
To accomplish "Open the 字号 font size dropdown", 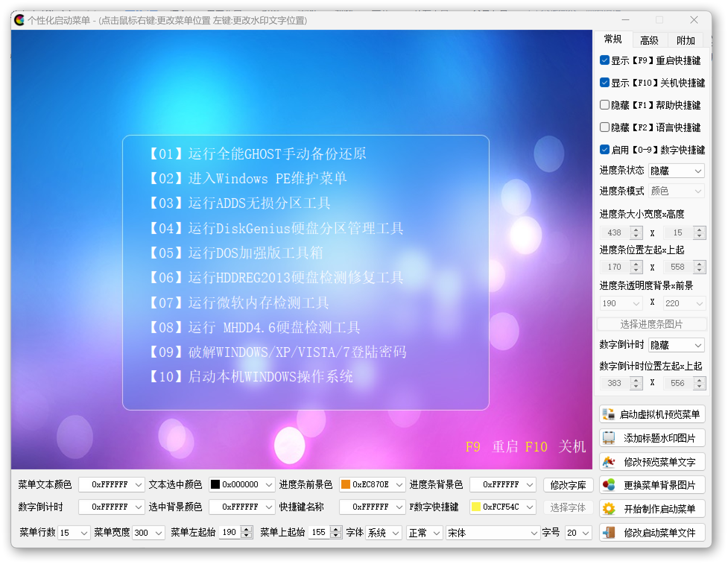I will (x=578, y=533).
